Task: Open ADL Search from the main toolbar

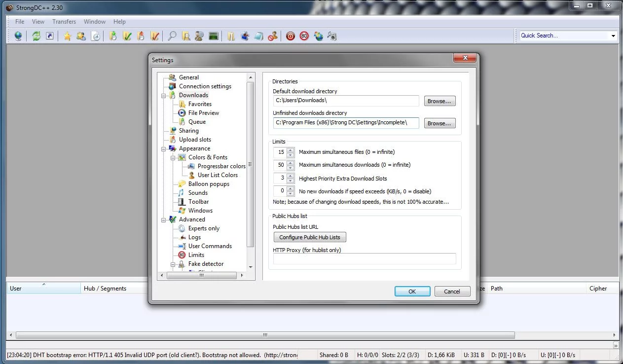Action: [x=186, y=36]
